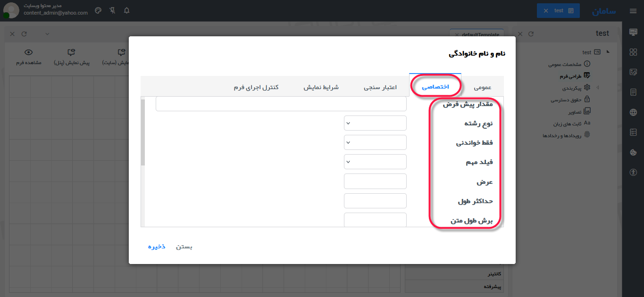Viewport: 644px width, 297px height.
Task: Switch to the عمومی tab
Action: pyautogui.click(x=483, y=87)
